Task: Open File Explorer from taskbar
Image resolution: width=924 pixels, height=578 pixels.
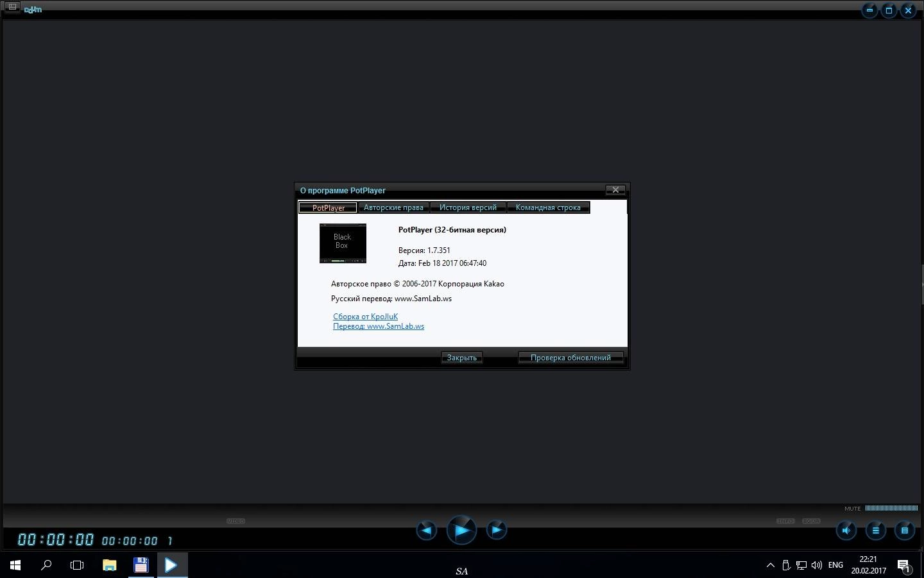Action: pyautogui.click(x=109, y=565)
